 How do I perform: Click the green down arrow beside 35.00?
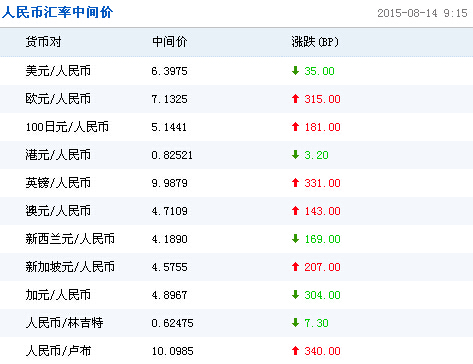click(x=295, y=71)
